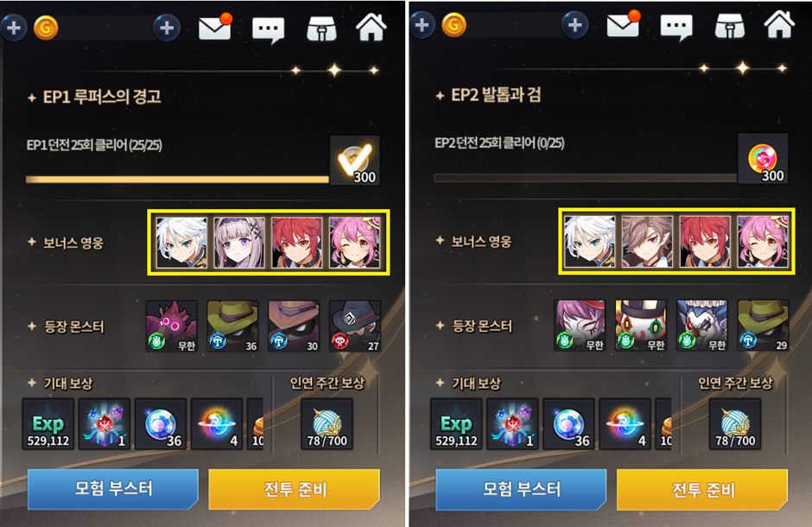
Task: Select the gem gift box reward in EP1 panel
Action: (104, 424)
